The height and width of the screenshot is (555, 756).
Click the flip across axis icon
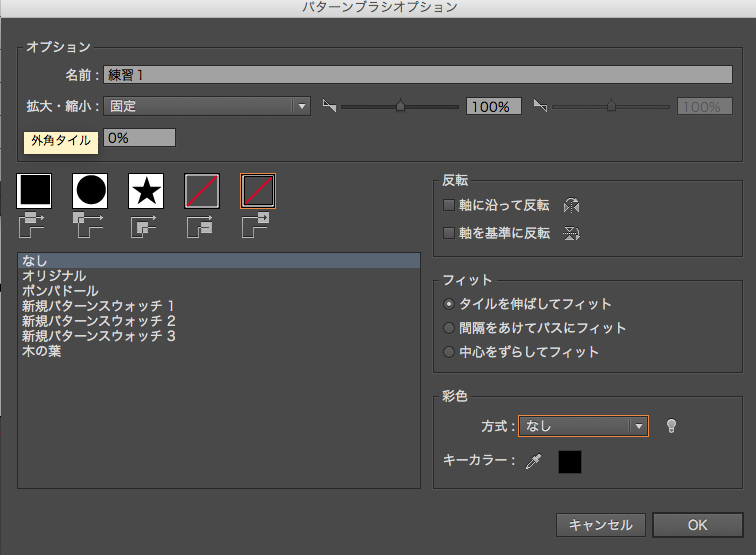click(571, 233)
